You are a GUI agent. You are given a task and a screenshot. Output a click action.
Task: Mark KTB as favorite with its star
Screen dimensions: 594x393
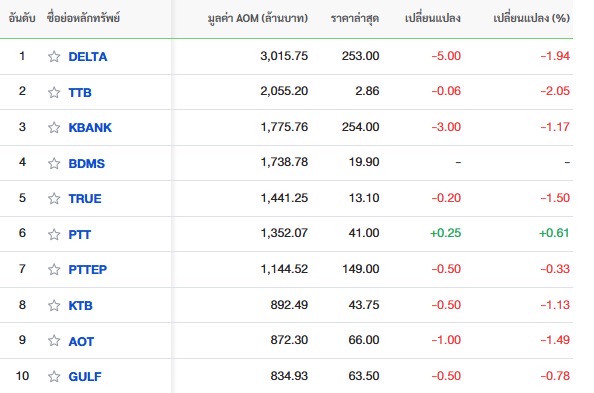click(x=54, y=305)
